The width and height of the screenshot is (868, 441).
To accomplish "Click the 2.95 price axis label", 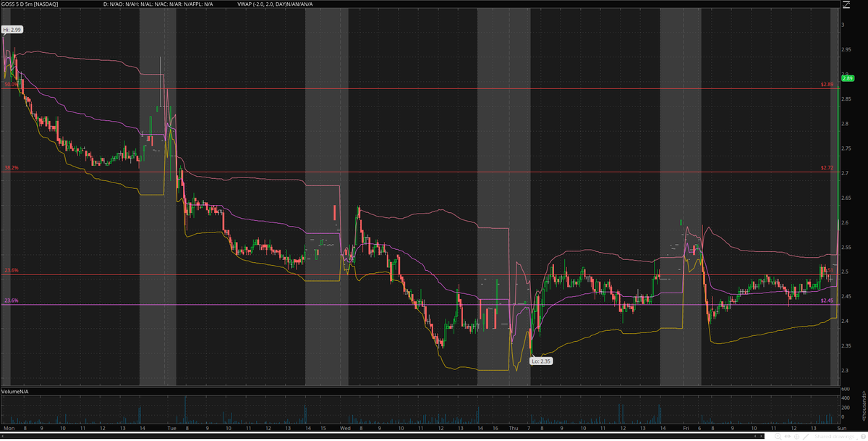I will [846, 49].
